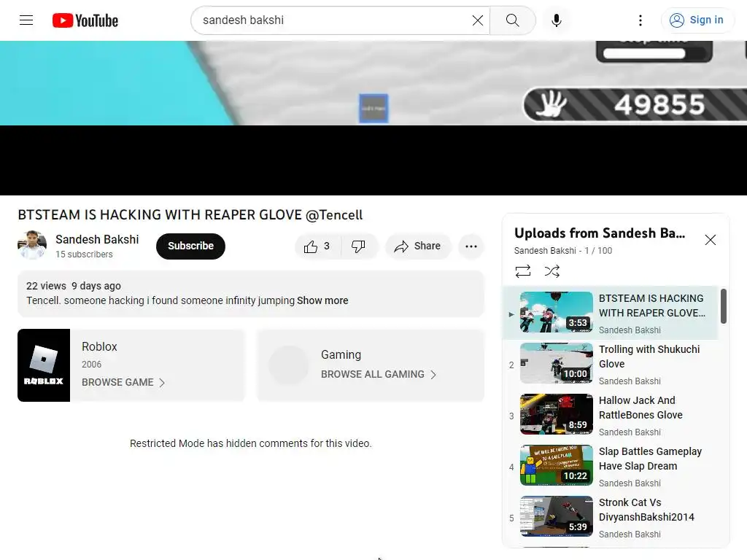This screenshot has height=560, width=747.
Task: Expand description with Show more
Action: click(322, 300)
